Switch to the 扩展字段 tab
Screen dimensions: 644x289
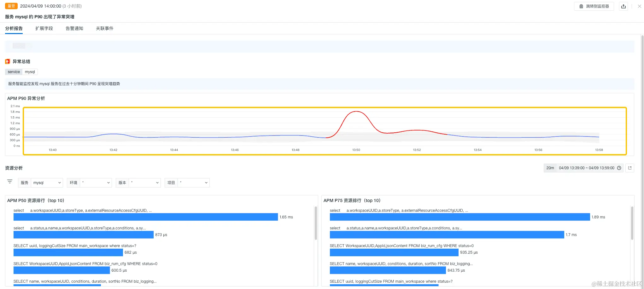[x=44, y=28]
